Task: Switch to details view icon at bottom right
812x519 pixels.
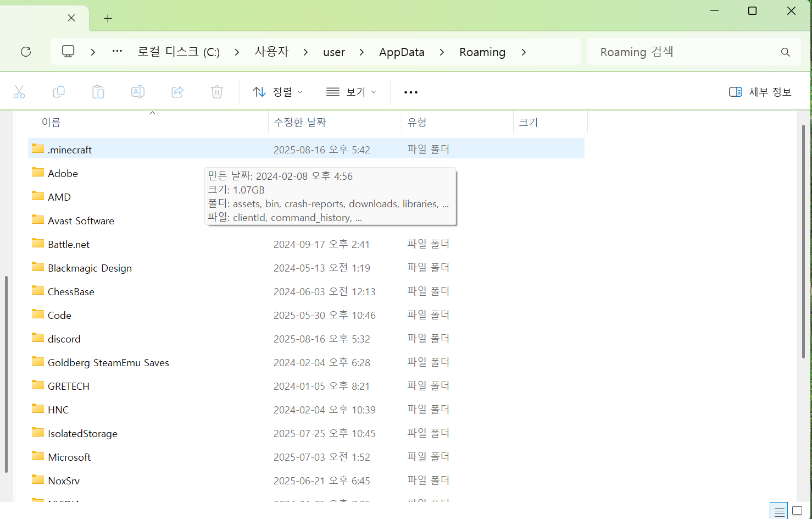Action: coord(779,511)
